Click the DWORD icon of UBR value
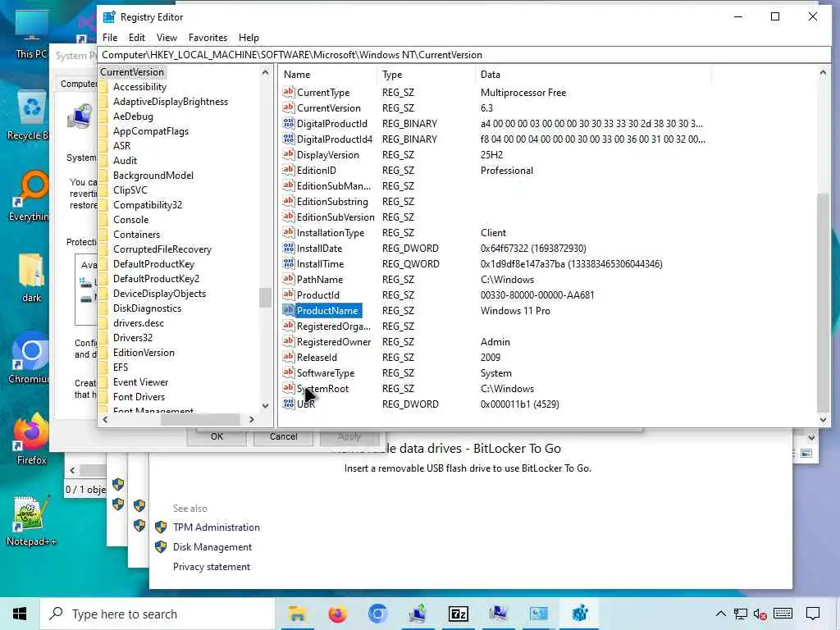Screen dimensions: 840x630 [288, 404]
